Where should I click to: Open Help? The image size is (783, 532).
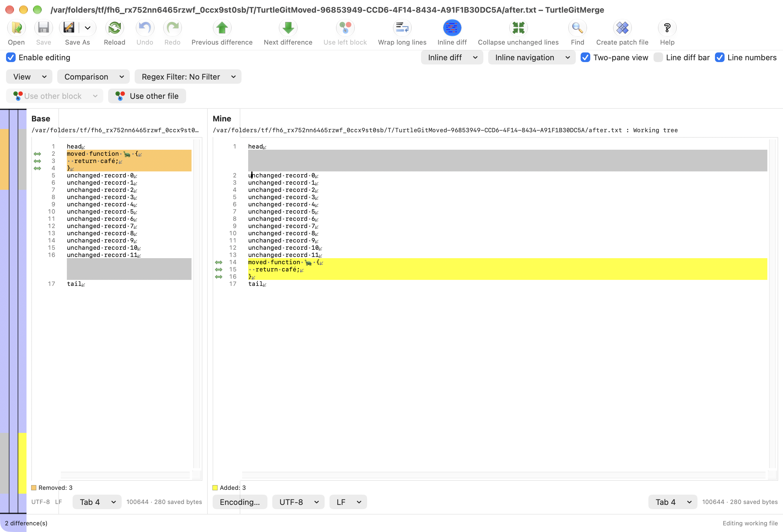point(667,28)
